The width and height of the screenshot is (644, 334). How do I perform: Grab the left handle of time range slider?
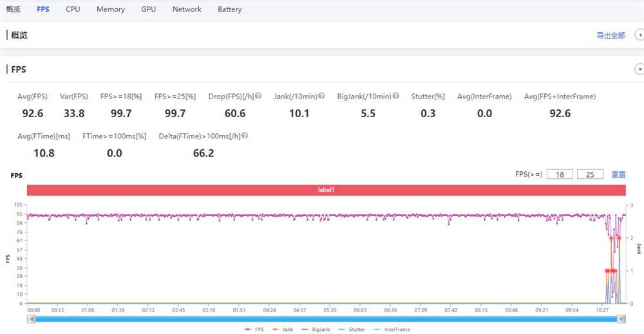32,319
